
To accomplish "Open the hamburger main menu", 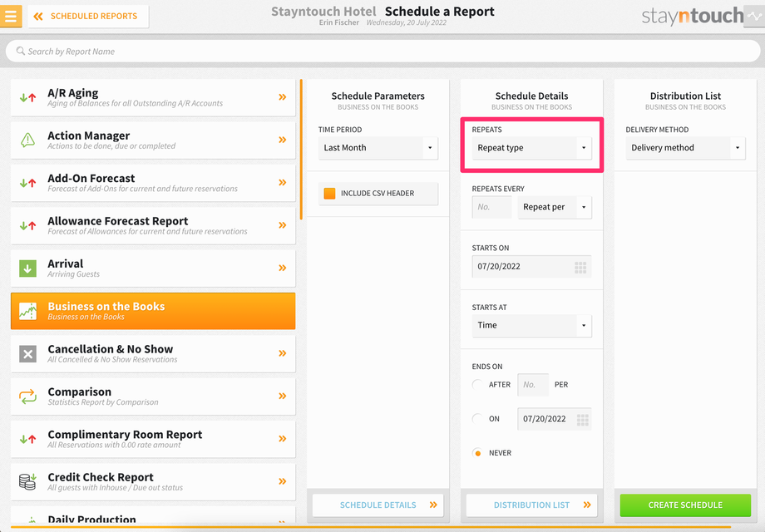I will (11, 16).
